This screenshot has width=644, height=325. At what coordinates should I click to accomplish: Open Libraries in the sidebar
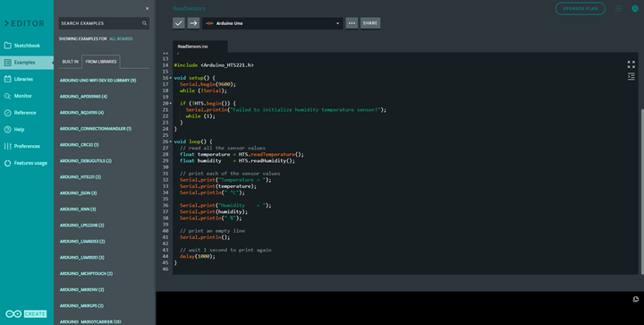pyautogui.click(x=27, y=79)
